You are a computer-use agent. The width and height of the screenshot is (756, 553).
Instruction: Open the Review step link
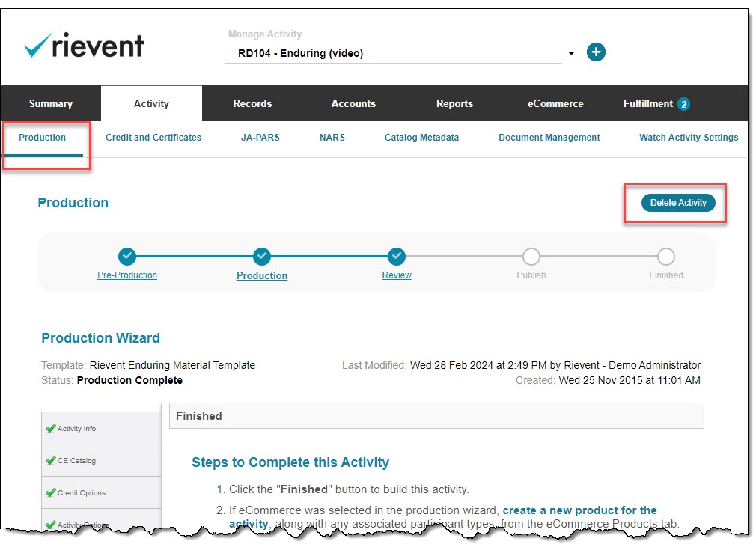[x=397, y=275]
